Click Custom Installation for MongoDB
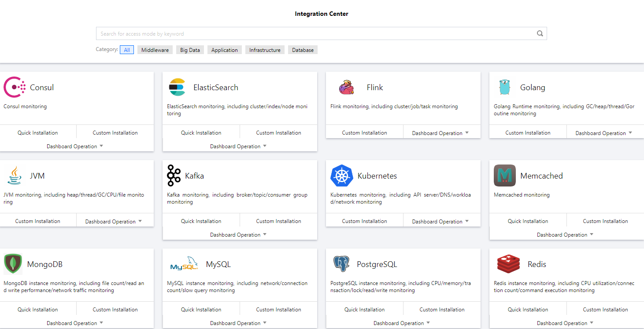This screenshot has height=329, width=644. 115,309
